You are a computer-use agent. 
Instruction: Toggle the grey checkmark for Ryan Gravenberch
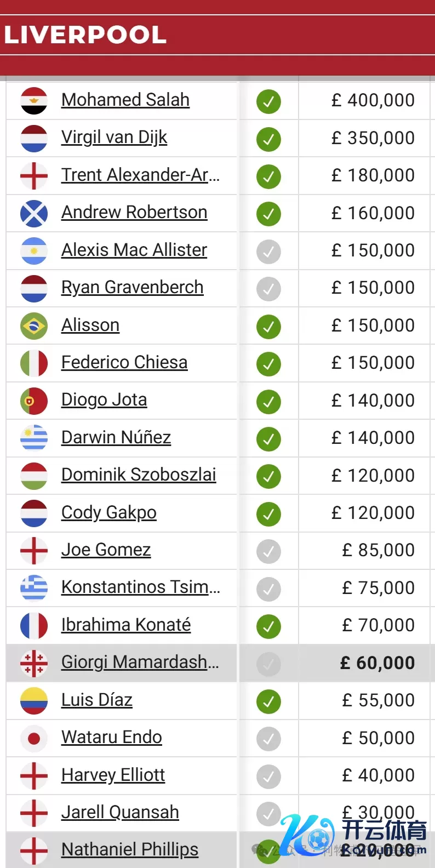[x=268, y=289]
